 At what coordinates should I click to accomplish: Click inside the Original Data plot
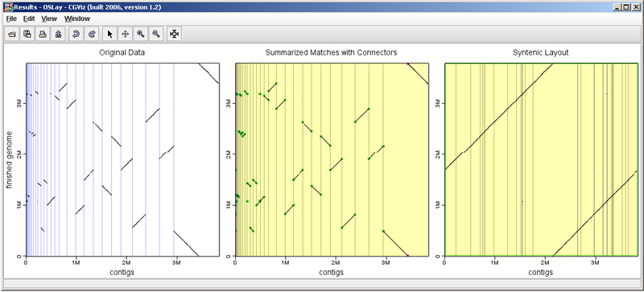[x=122, y=159]
